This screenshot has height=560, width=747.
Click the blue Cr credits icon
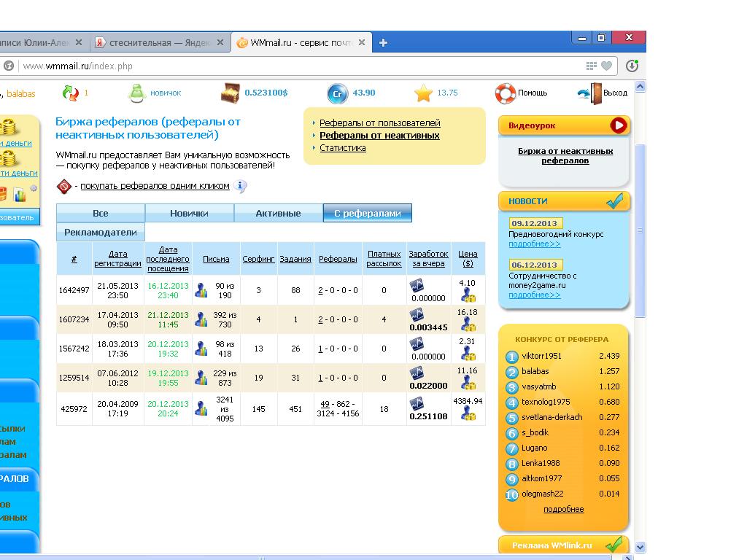[336, 93]
